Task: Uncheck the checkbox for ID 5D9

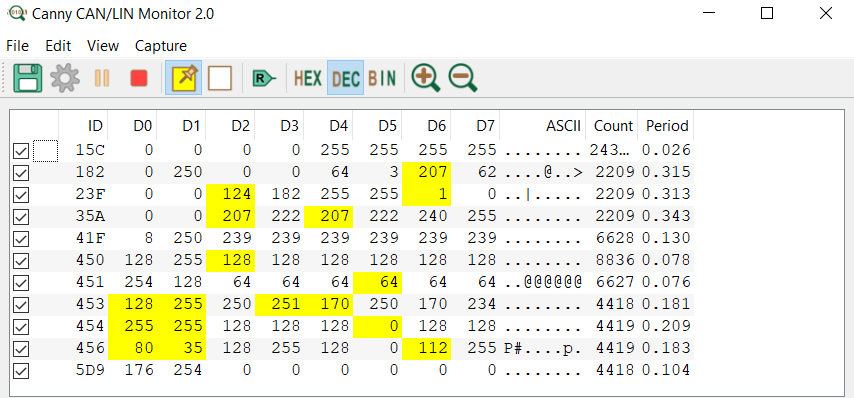Action: pyautogui.click(x=21, y=371)
